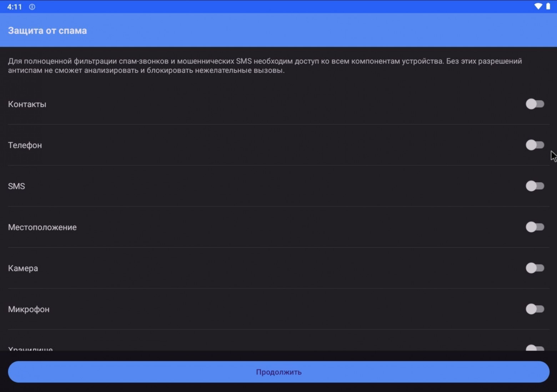The width and height of the screenshot is (557, 392).
Task: Click the SMS label
Action: 16,186
